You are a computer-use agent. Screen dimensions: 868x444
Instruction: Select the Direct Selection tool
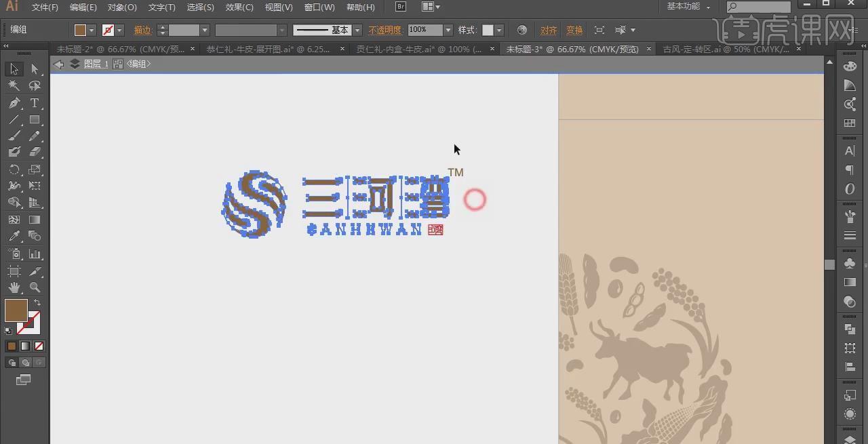35,69
